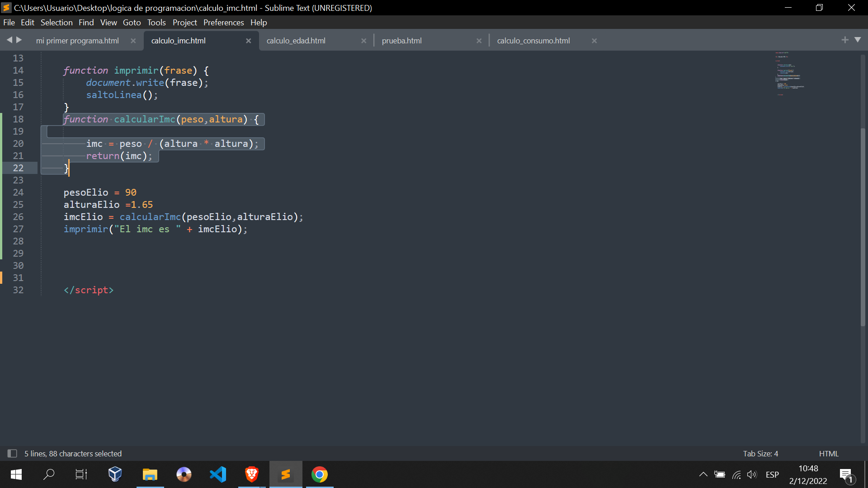Viewport: 868px width, 488px height.
Task: Click the closing </script> tag
Action: (89, 290)
